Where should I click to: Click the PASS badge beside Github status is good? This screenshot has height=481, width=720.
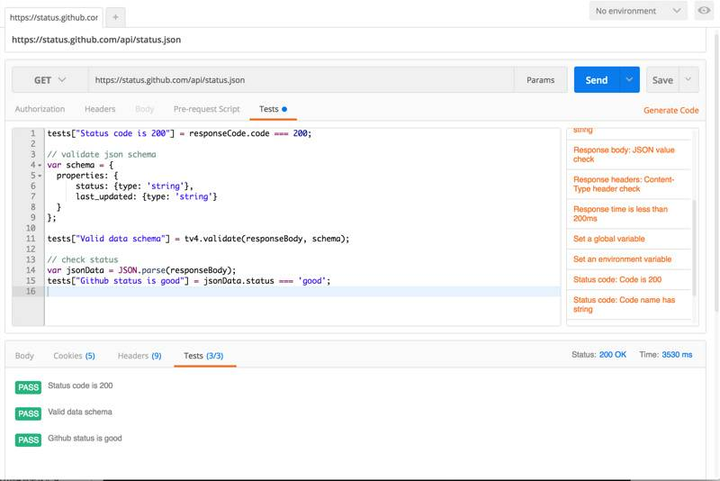(x=28, y=440)
